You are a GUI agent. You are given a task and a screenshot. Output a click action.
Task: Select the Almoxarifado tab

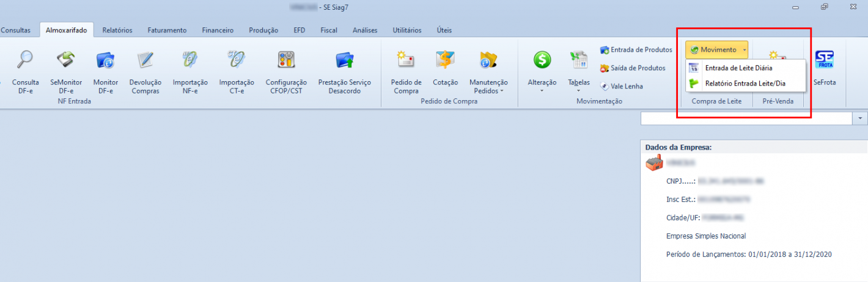(x=66, y=30)
